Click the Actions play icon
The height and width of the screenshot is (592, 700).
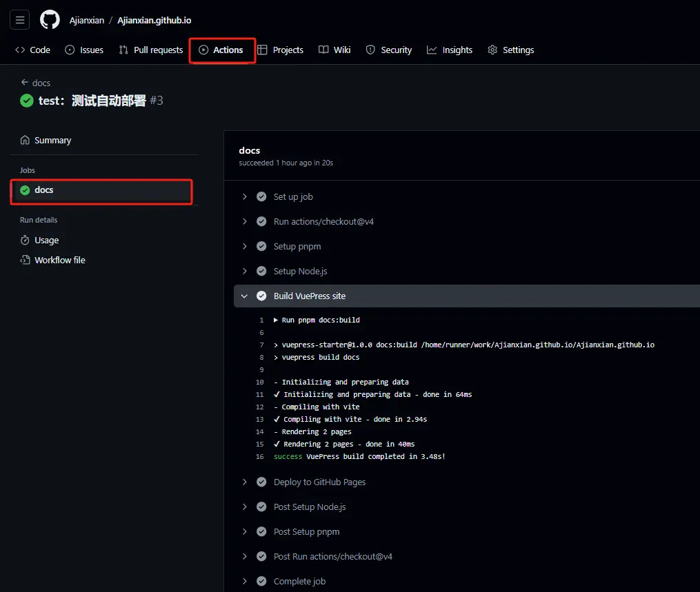pyautogui.click(x=203, y=50)
